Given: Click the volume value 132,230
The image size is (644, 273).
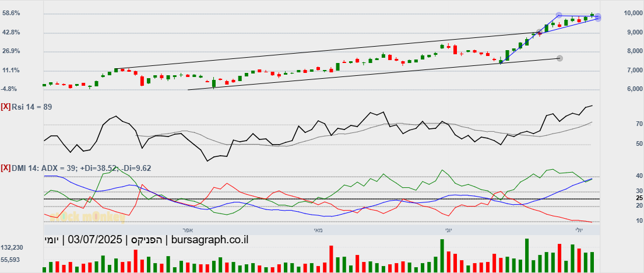Looking at the screenshot, I should [12, 247].
